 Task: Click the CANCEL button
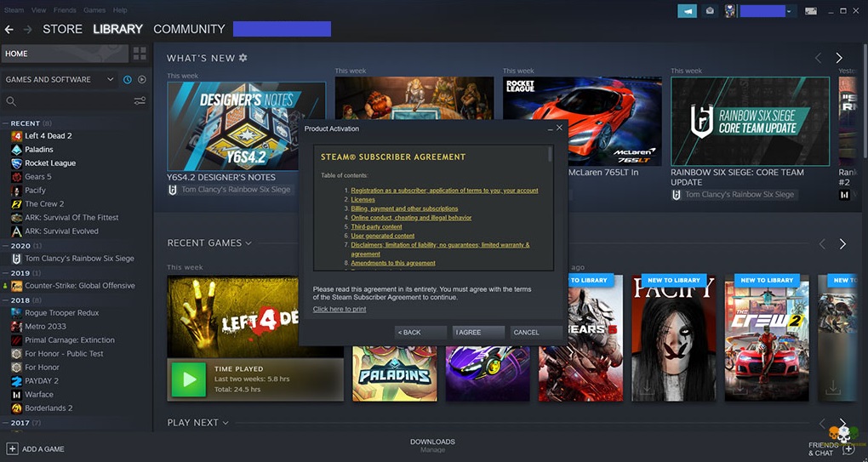536,333
